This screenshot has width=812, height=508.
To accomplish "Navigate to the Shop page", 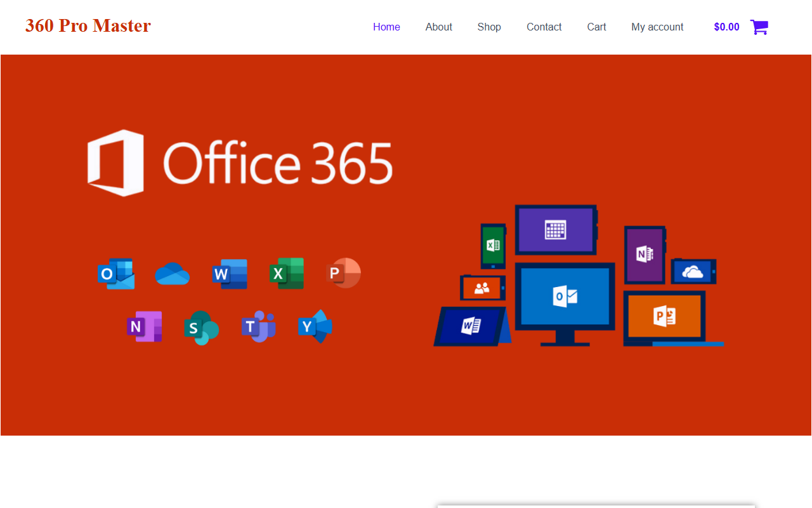I will (x=489, y=27).
